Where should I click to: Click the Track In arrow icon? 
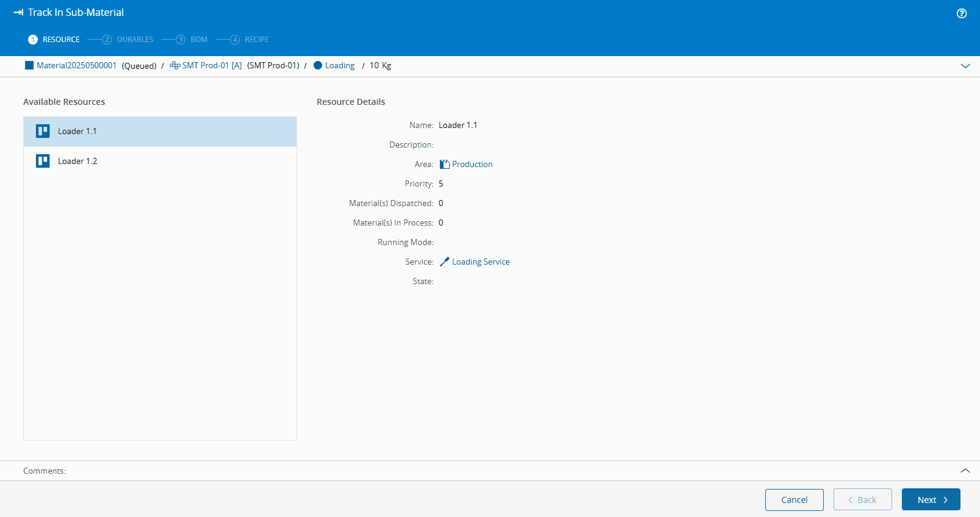point(18,12)
